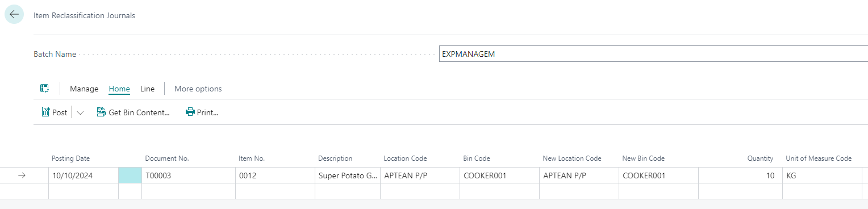The height and width of the screenshot is (209, 868).
Task: Select the Unit of Measure KG cell
Action: (822, 175)
